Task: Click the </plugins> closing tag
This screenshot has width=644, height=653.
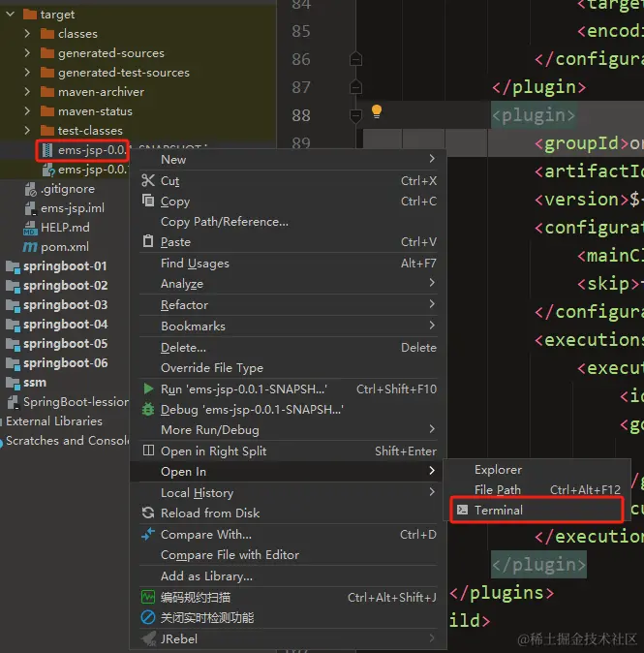Action: point(502,593)
